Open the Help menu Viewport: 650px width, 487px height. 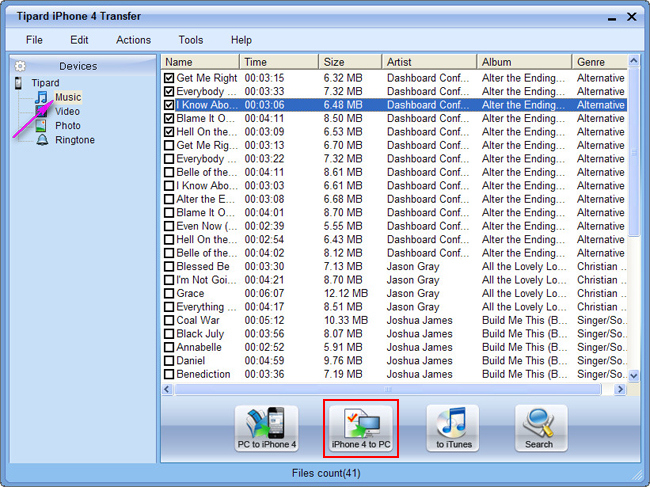pos(241,40)
